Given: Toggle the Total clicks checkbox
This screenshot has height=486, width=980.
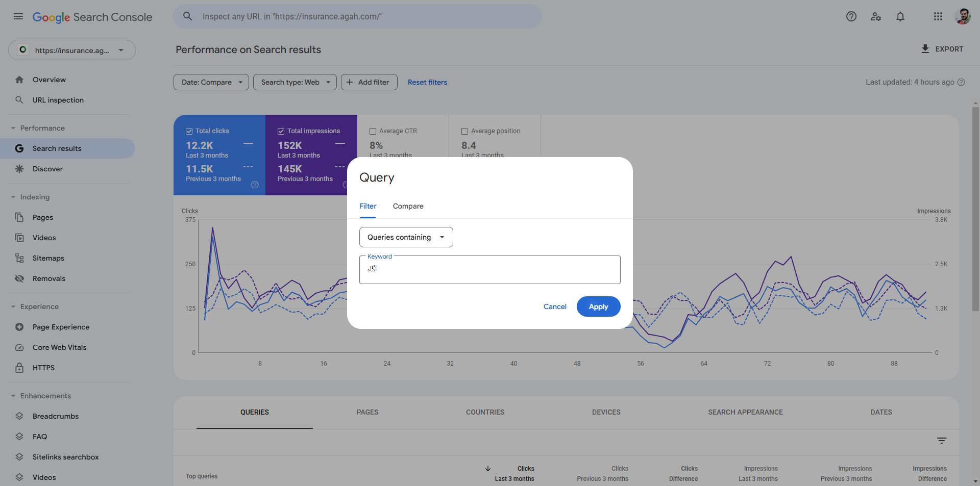Looking at the screenshot, I should coord(189,131).
